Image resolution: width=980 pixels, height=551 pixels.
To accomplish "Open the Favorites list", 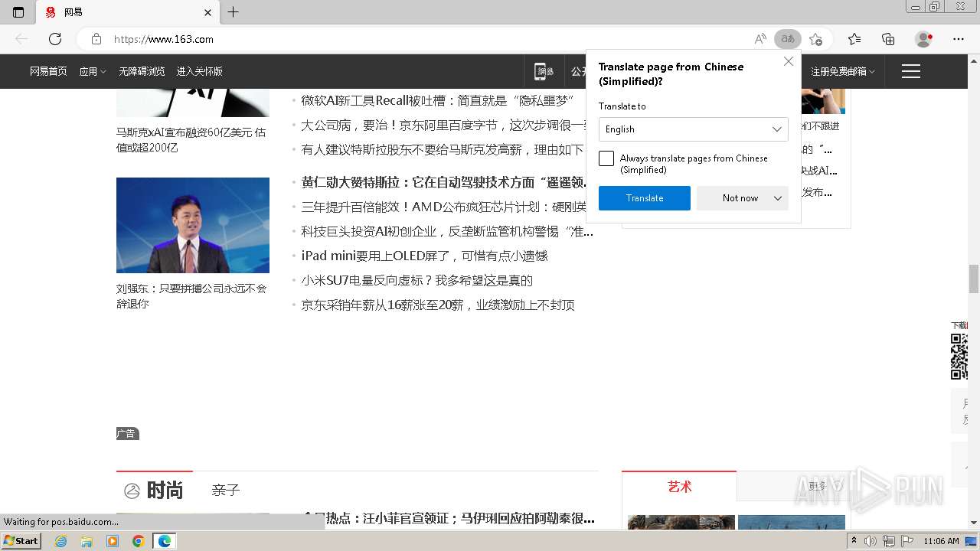I will 854,39.
